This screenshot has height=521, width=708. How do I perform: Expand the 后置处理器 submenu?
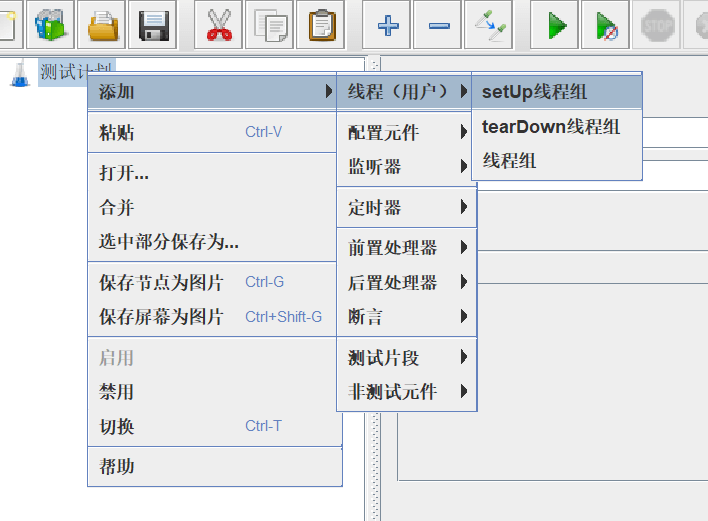coord(407,283)
